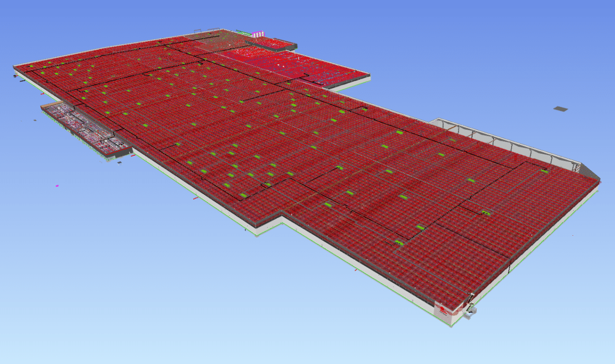This screenshot has height=364, width=615.
Task: Select the red logo sign on building corner wall
Action: [x=443, y=311]
